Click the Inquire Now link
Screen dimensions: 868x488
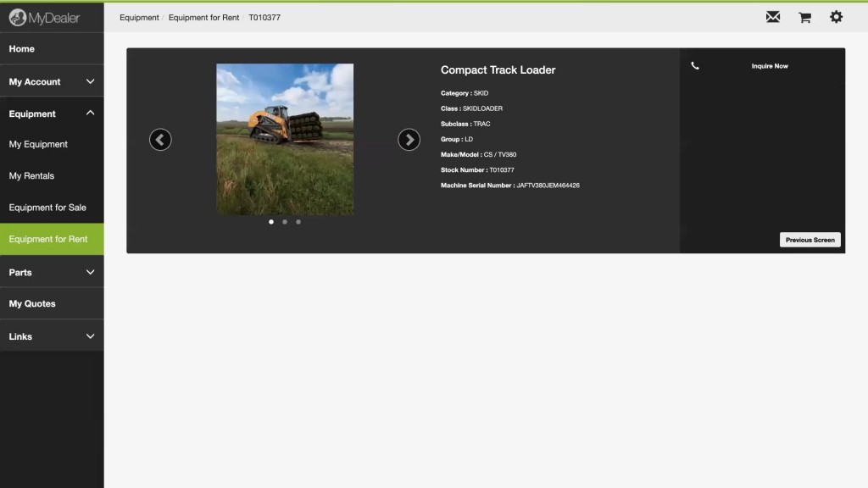(770, 66)
